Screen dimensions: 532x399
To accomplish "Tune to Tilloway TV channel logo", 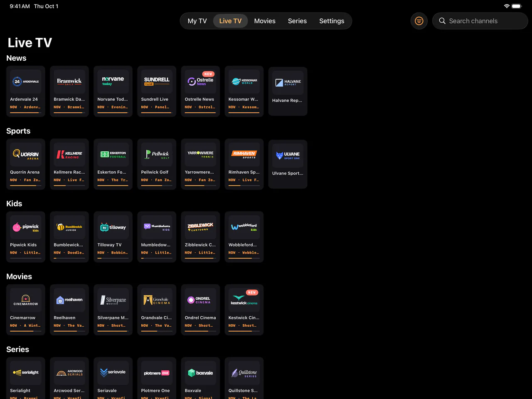I will pyautogui.click(x=113, y=227).
